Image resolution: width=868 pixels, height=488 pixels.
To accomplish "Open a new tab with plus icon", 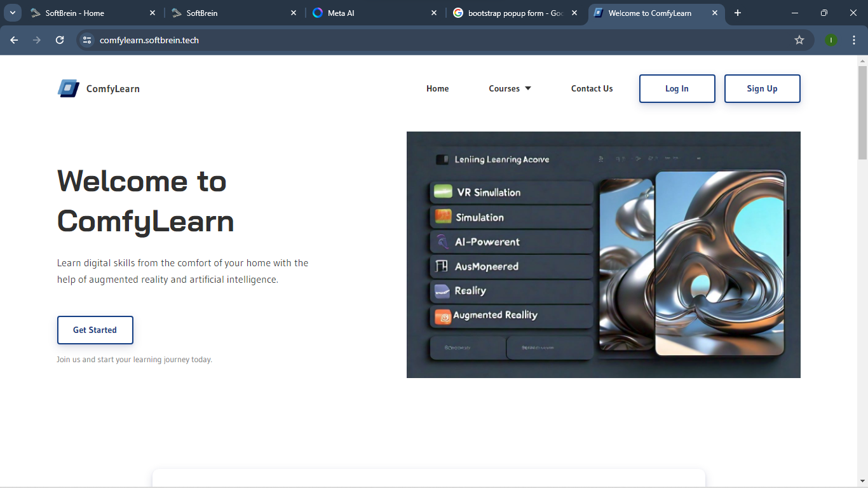I will [738, 13].
